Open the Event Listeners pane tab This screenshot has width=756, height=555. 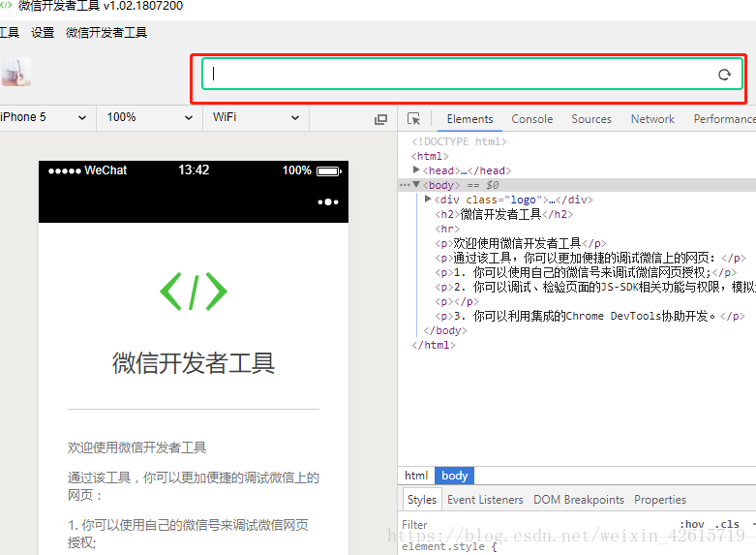tap(485, 500)
